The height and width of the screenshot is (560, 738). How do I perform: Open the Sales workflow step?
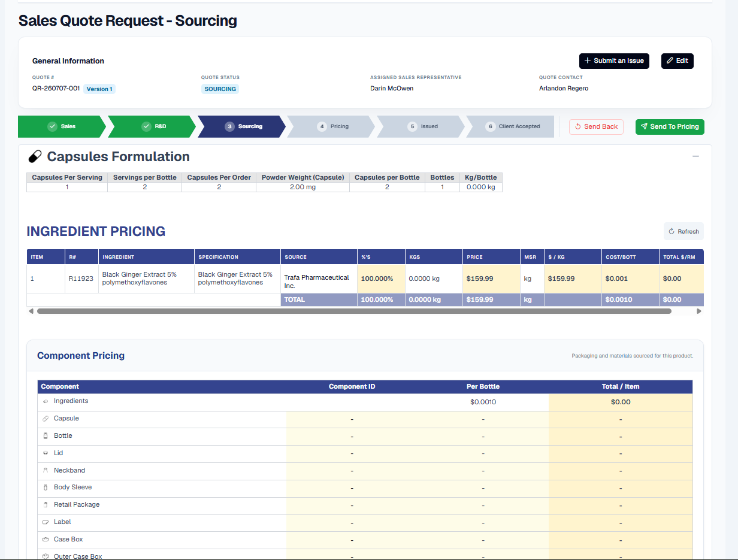click(61, 126)
